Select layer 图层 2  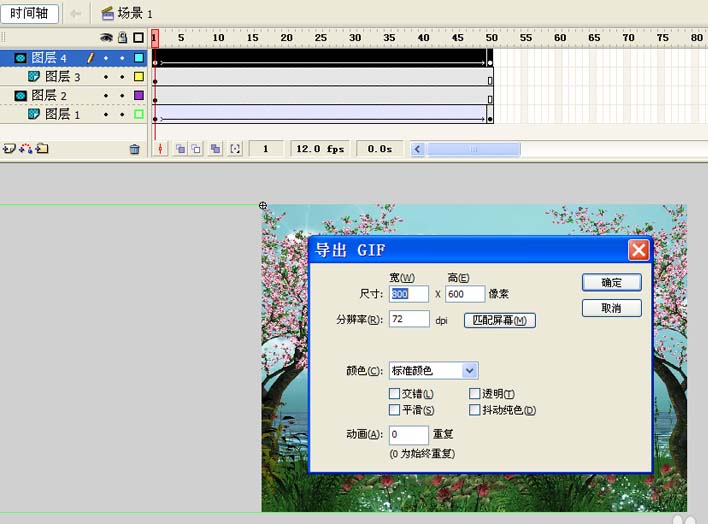coord(49,95)
